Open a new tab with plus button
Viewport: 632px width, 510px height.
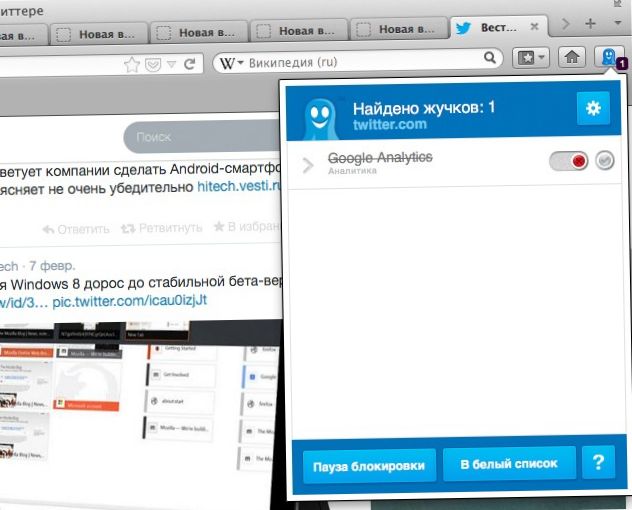click(x=590, y=24)
